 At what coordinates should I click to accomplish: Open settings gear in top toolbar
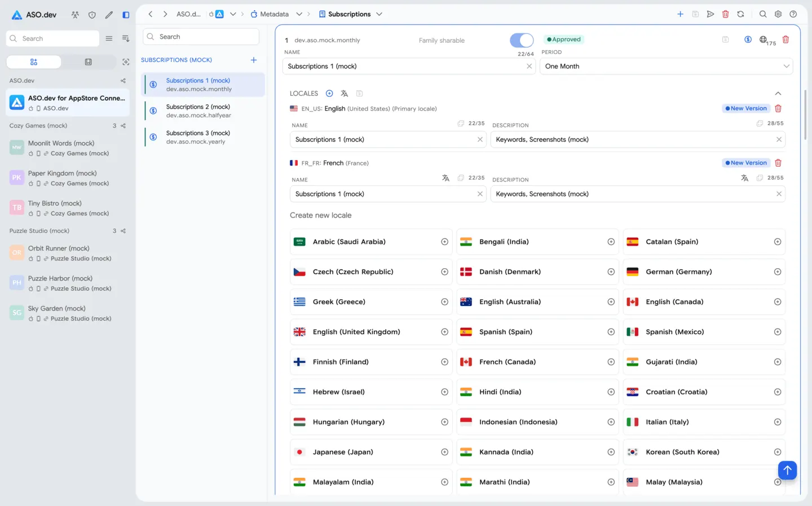pyautogui.click(x=778, y=14)
